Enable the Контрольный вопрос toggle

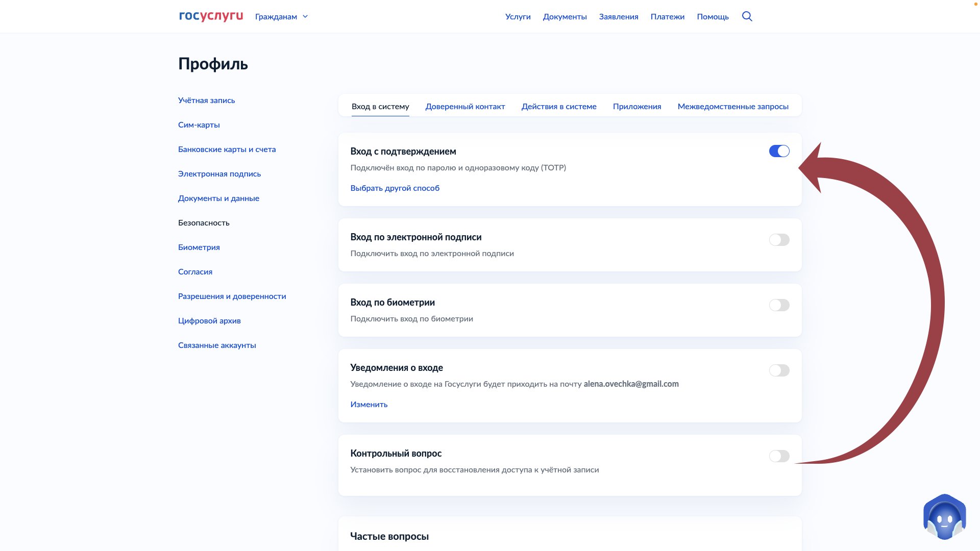[x=779, y=456]
